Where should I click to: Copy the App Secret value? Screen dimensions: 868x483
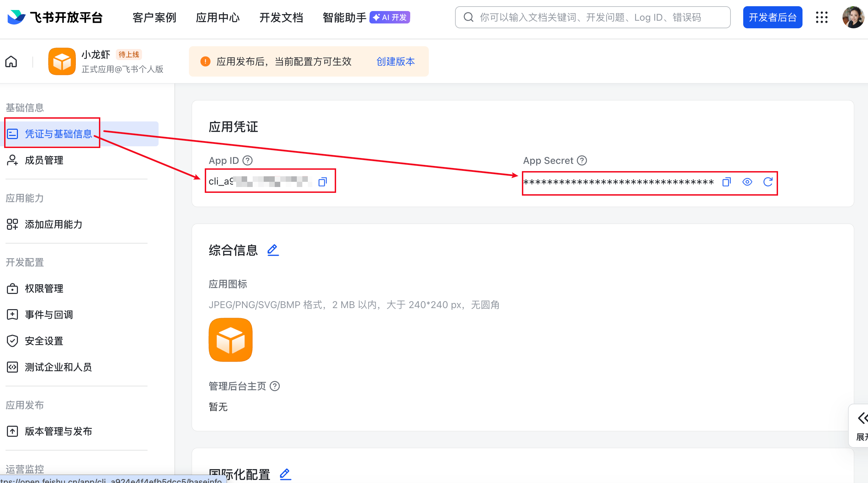click(x=726, y=182)
